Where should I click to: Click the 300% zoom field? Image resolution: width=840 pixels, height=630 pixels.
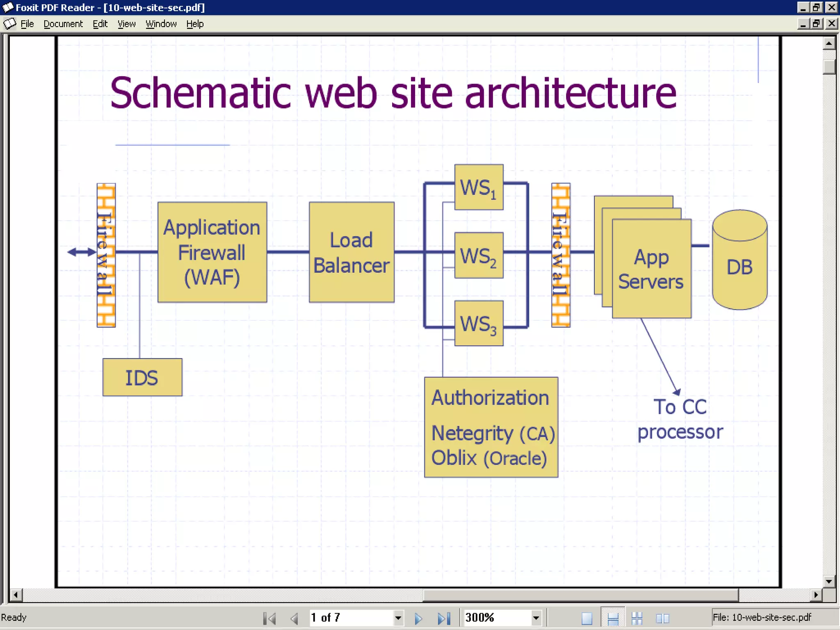[x=497, y=618]
